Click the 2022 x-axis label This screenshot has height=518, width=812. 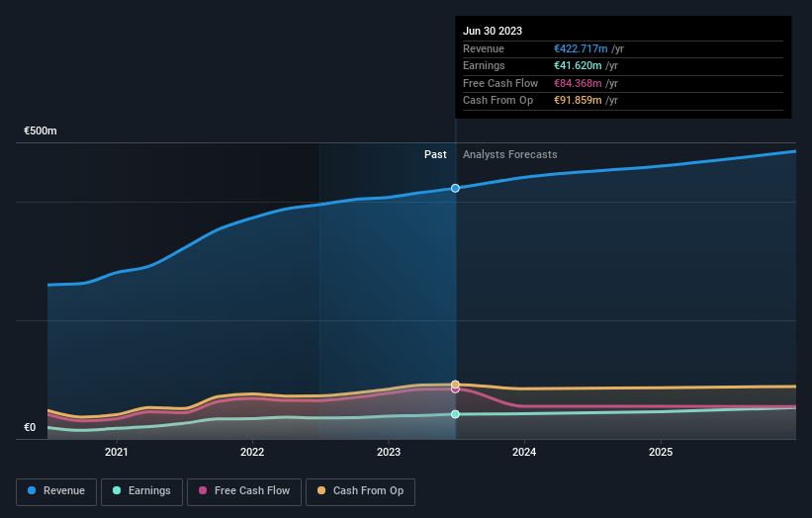pyautogui.click(x=252, y=452)
